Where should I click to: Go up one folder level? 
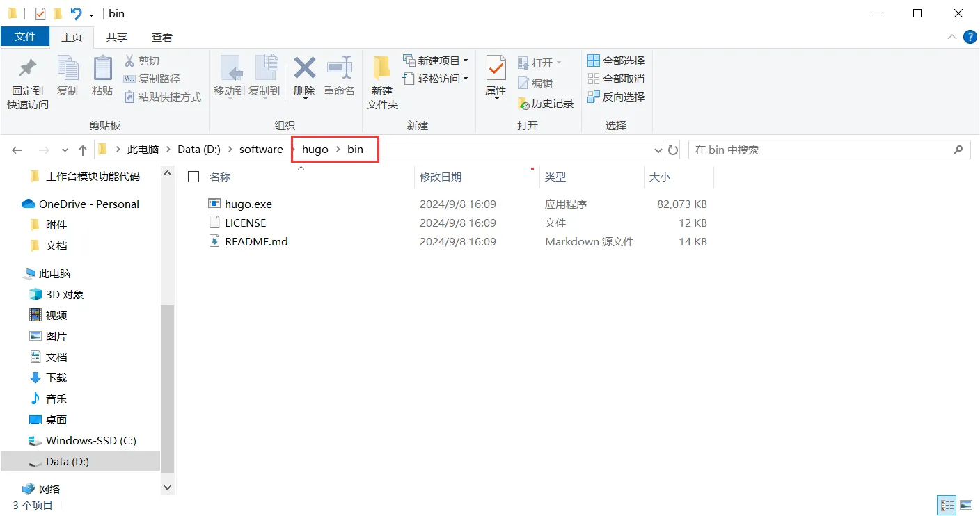point(83,150)
